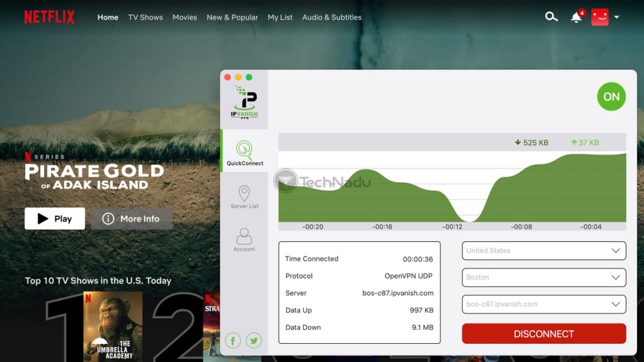
Task: Click the Data Up value 997 KB
Action: [421, 310]
